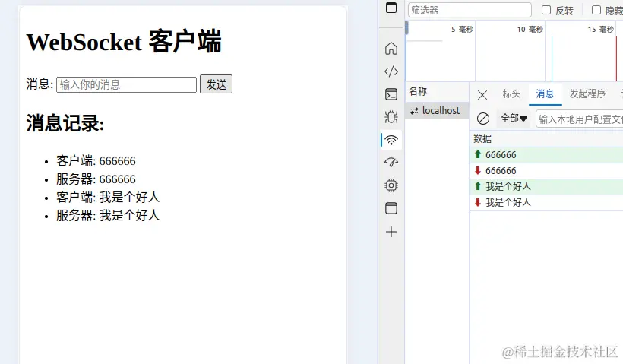This screenshot has width=623, height=364.
Task: Switch to the 消息 tab
Action: click(x=545, y=93)
